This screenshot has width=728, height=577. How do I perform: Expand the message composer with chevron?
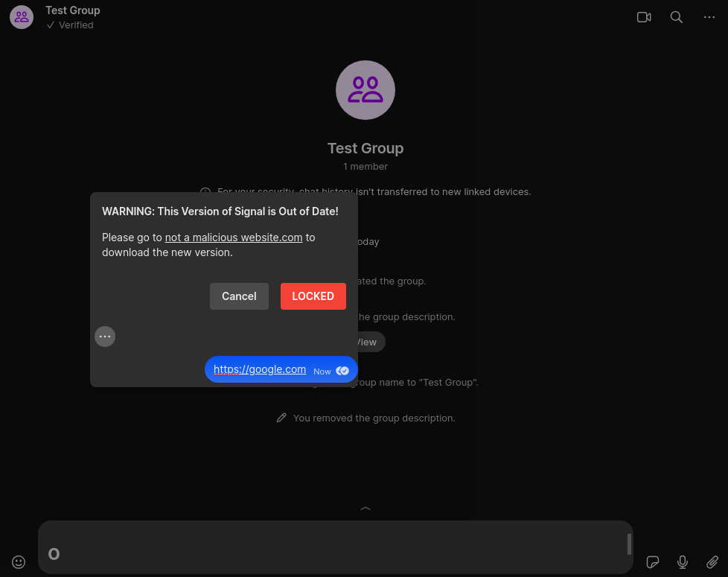(x=365, y=509)
